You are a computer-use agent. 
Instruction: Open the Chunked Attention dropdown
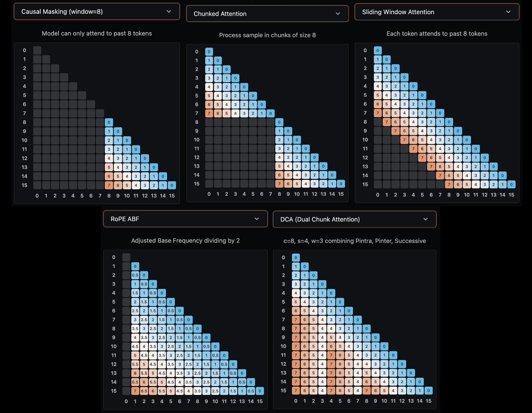267,13
